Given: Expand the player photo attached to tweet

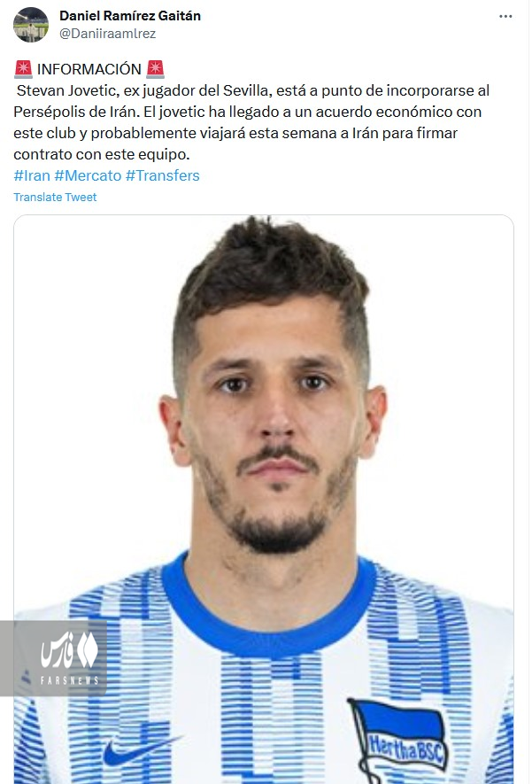Looking at the screenshot, I should [x=264, y=499].
